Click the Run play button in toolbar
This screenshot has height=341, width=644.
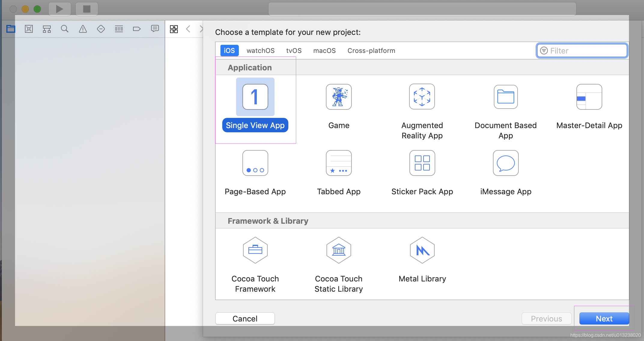point(60,9)
